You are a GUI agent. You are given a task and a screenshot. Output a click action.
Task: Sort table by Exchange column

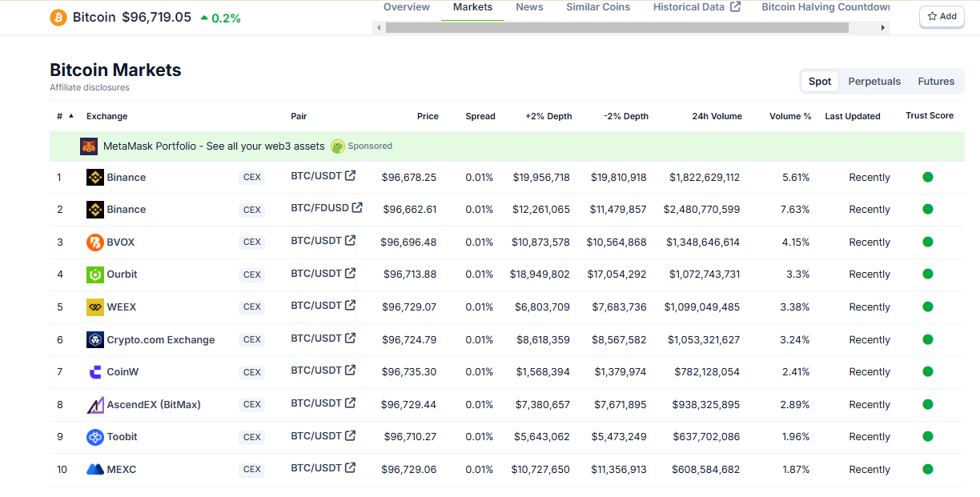pyautogui.click(x=107, y=116)
